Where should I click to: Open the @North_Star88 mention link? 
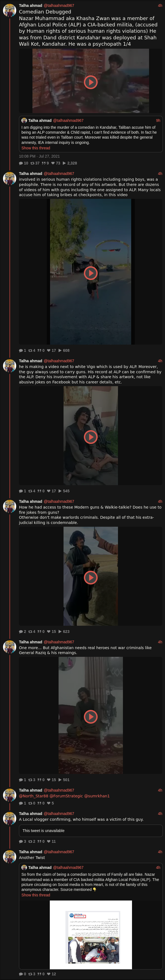tap(34, 796)
